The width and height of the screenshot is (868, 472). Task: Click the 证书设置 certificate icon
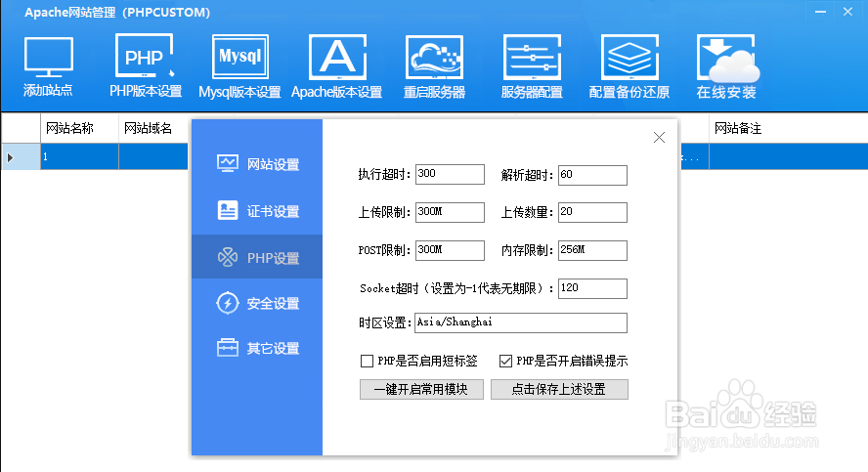pos(228,210)
